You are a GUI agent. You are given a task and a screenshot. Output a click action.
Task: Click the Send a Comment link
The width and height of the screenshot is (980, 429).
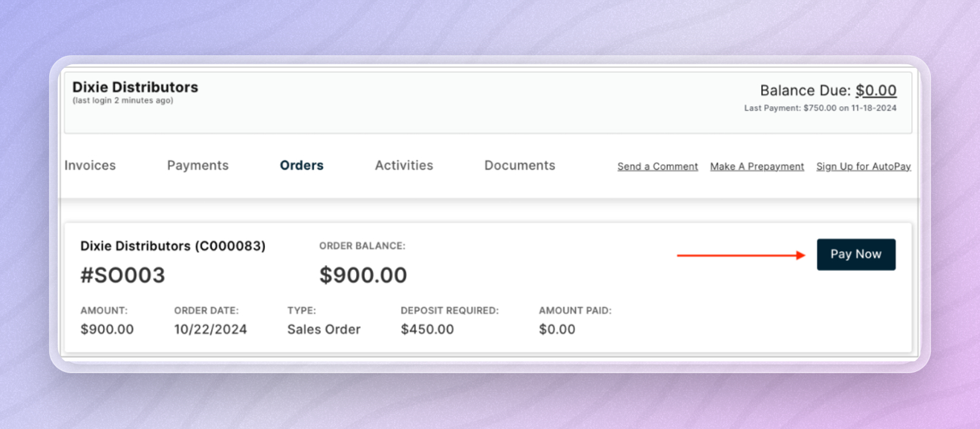[657, 167]
